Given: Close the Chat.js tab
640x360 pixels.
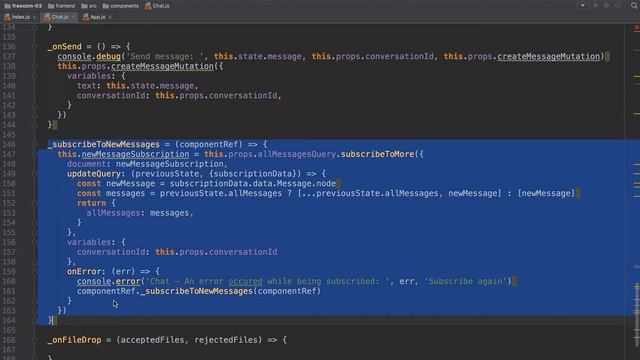Looking at the screenshot, I should [x=73, y=17].
